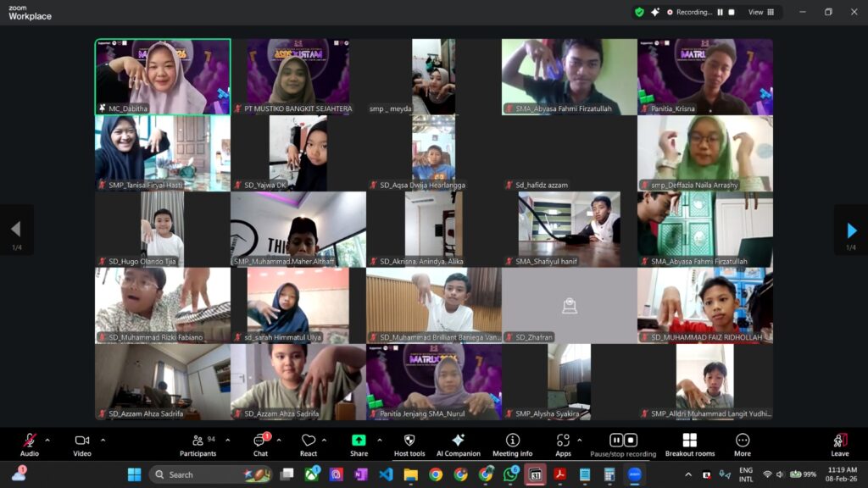
Task: Open AI Companion from the toolbar
Action: tap(458, 441)
